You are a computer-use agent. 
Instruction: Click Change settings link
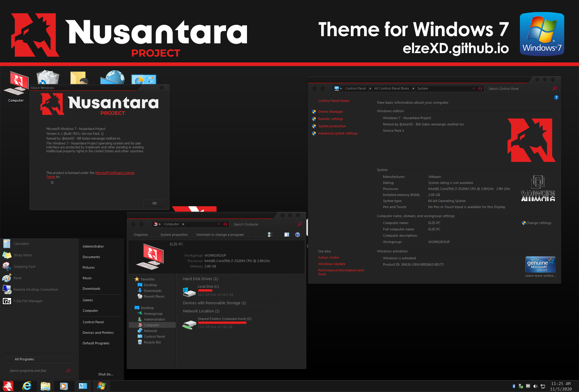(x=539, y=223)
